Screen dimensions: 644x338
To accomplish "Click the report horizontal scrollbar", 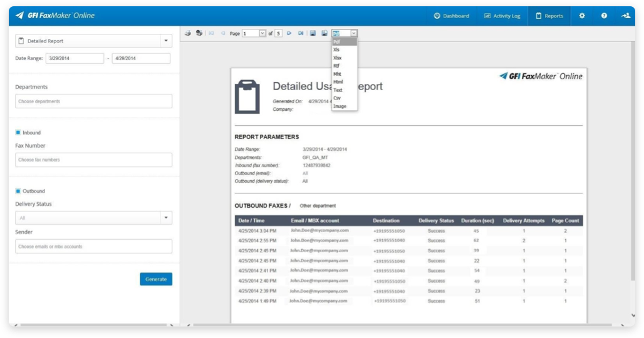I will pyautogui.click(x=402, y=325).
